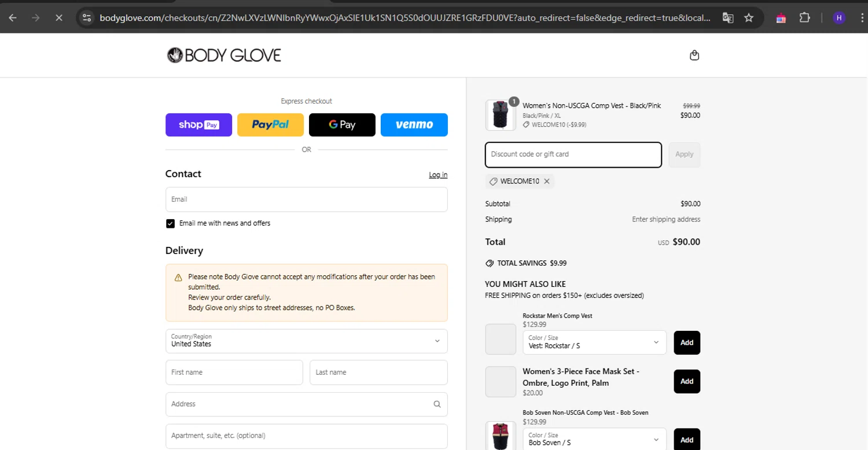Image resolution: width=868 pixels, height=450 pixels.
Task: Add Women's 3-Piece Face Mask Set
Action: pos(687,381)
